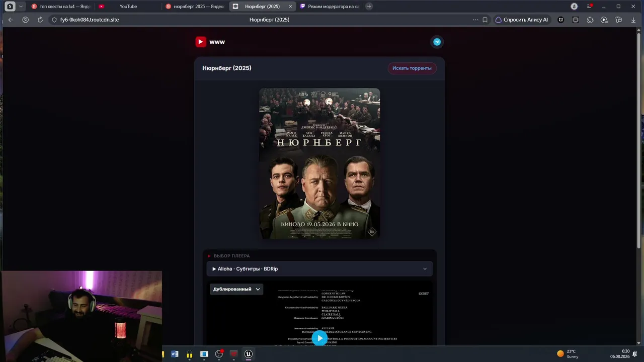Open Unreal Engine from the taskbar
This screenshot has width=644, height=362.
[248, 354]
